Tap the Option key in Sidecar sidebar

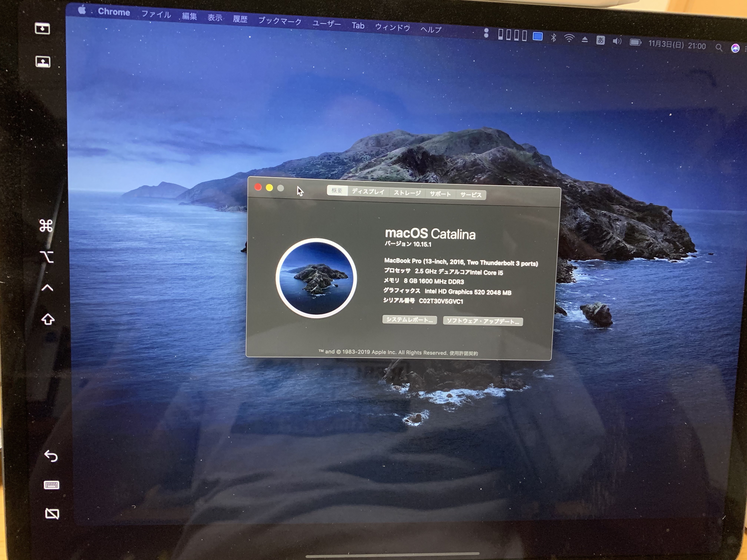pyautogui.click(x=47, y=257)
